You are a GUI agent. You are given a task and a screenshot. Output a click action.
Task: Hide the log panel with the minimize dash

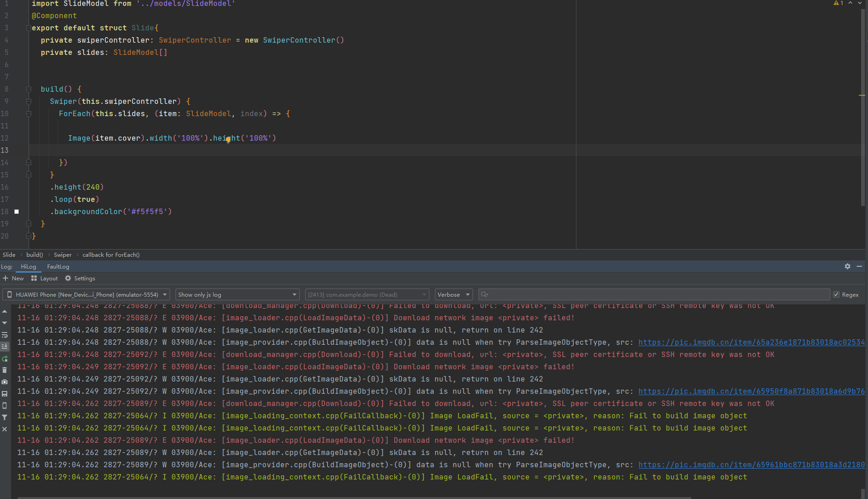click(x=859, y=266)
